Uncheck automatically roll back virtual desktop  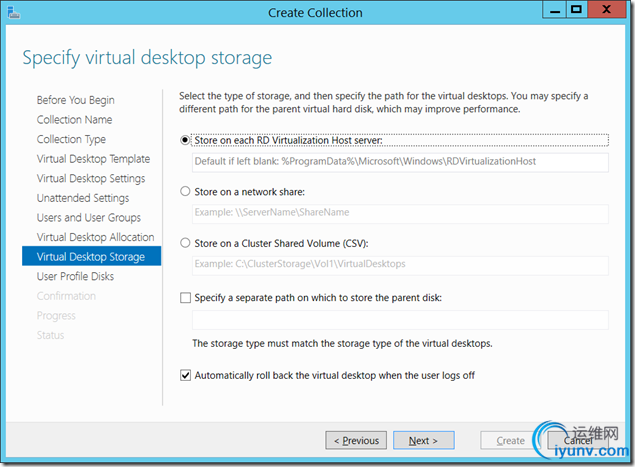point(185,375)
